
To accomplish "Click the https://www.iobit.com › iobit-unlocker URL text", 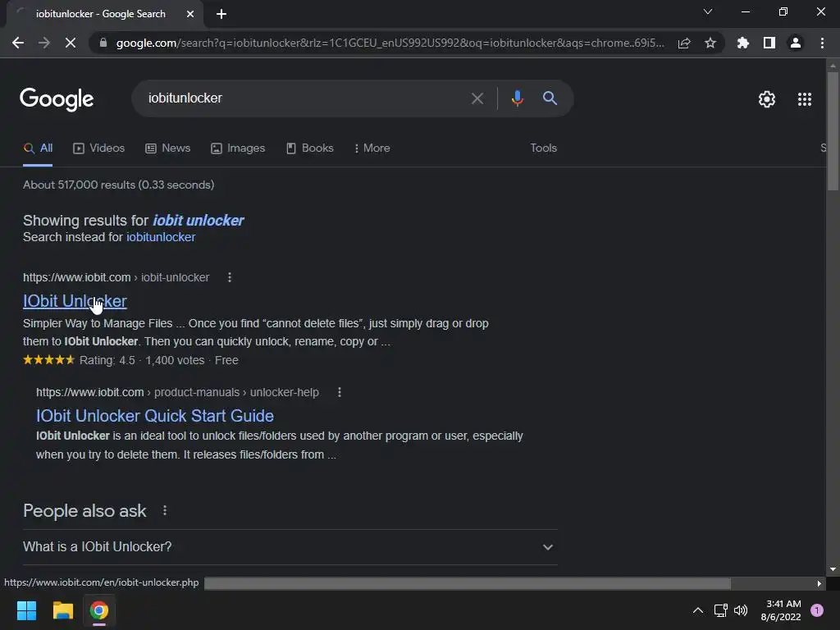I will [x=116, y=277].
